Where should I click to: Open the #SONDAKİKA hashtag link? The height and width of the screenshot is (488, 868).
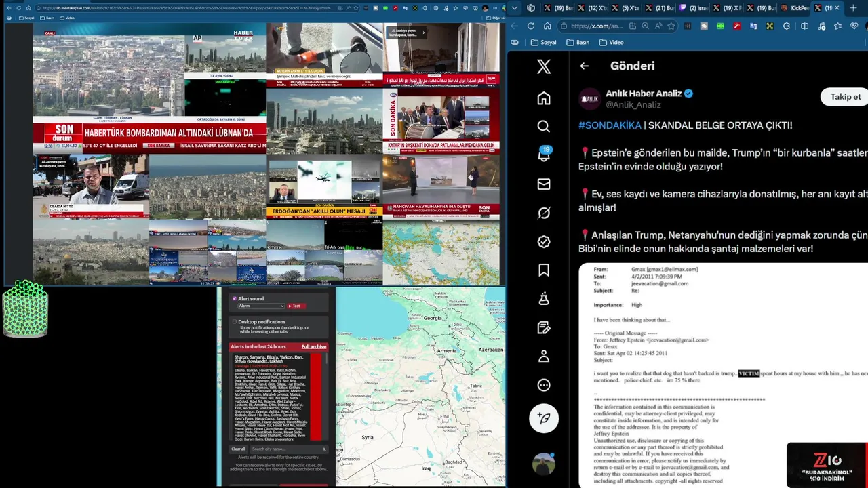click(610, 125)
